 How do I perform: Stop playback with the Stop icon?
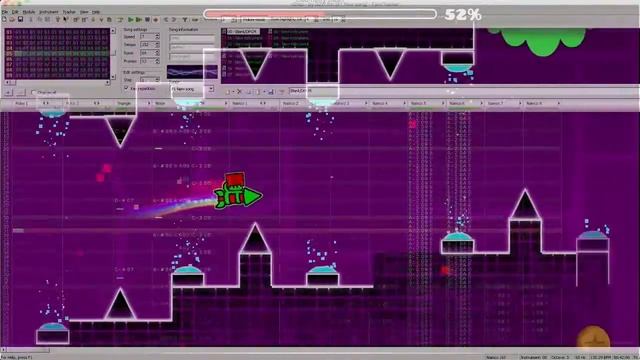pyautogui.click(x=147, y=19)
